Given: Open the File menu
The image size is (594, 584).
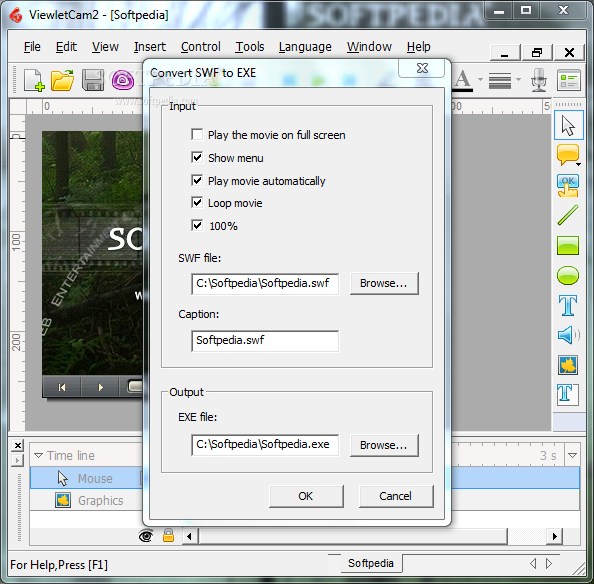Looking at the screenshot, I should coord(32,47).
